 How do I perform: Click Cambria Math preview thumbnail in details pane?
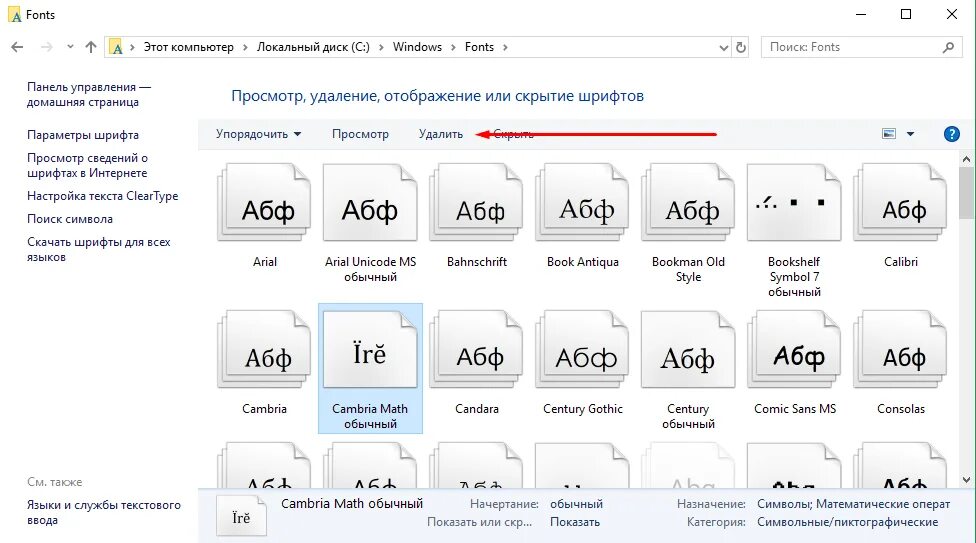[x=242, y=517]
